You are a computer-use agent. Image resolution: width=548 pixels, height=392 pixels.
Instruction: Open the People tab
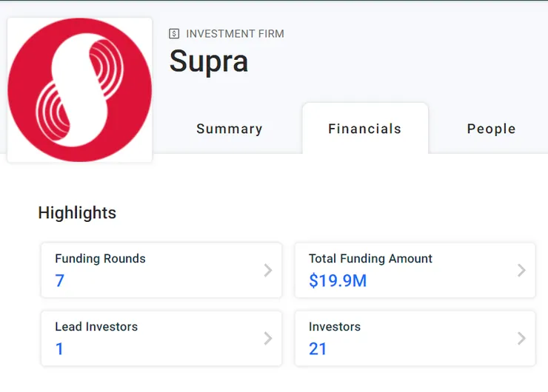click(491, 129)
